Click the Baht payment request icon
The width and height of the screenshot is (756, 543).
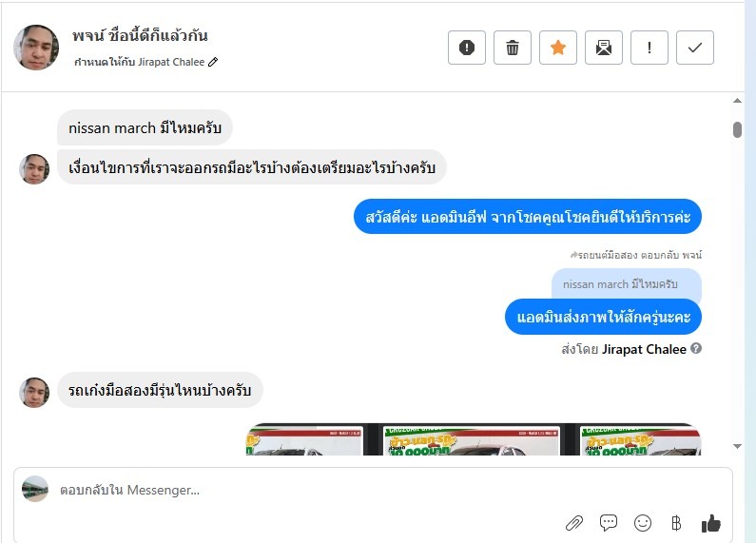676,523
